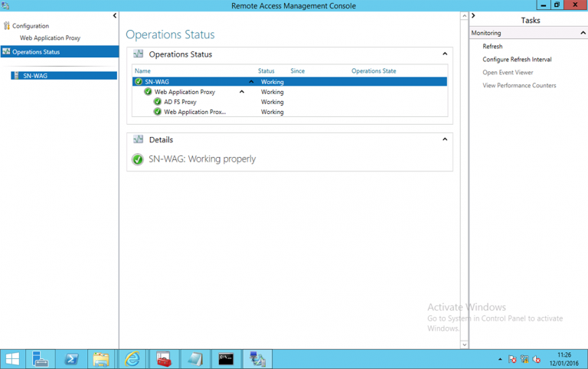Click View Performance Counters task

519,86
